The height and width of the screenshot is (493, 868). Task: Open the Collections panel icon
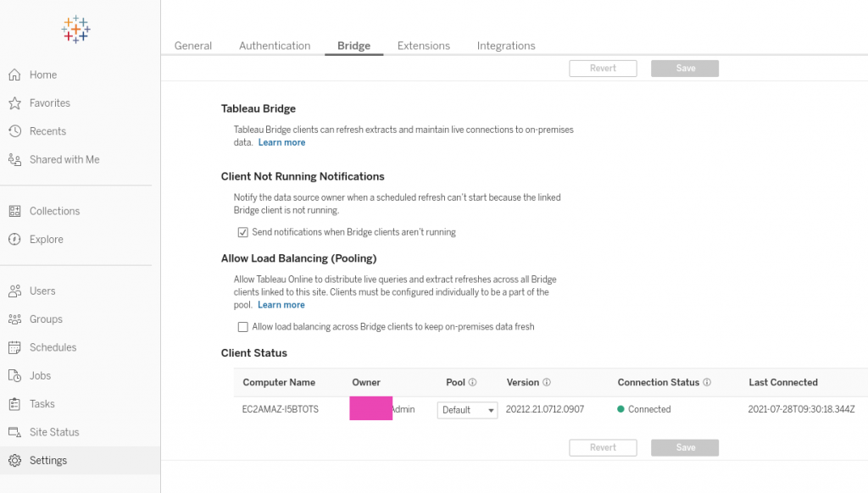pyautogui.click(x=14, y=211)
